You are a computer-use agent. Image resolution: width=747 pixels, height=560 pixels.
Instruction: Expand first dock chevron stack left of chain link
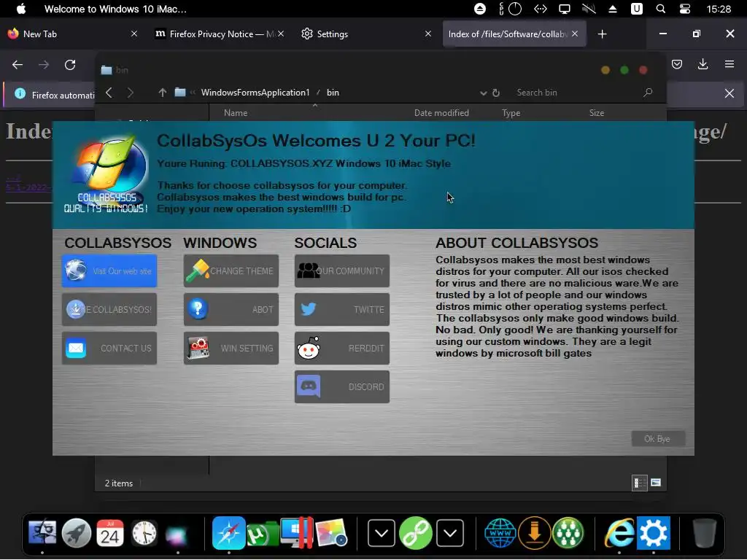tap(381, 533)
